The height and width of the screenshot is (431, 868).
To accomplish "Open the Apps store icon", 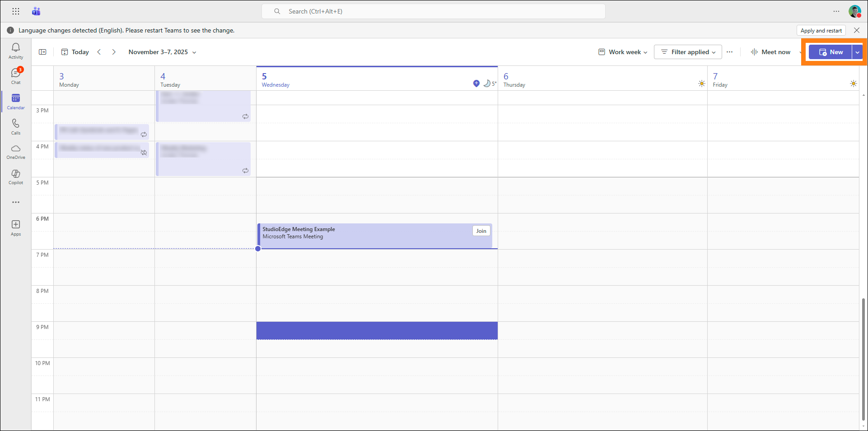I will point(16,227).
